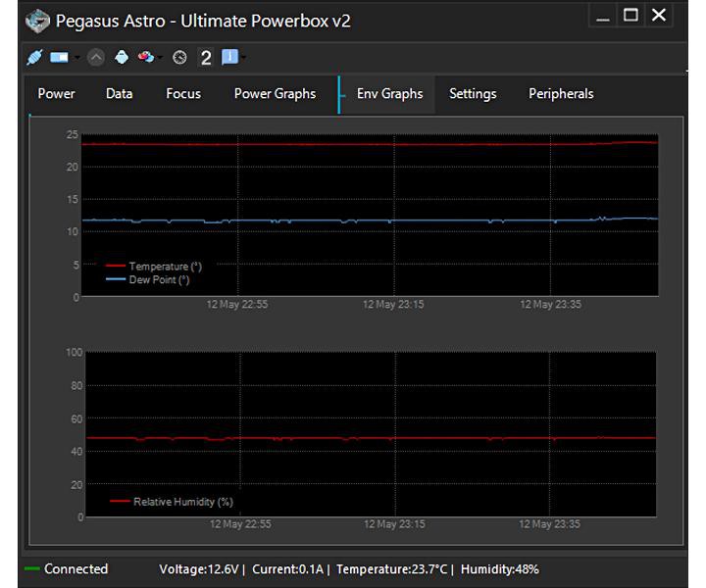Go to the Focus tab
The image size is (706, 588).
click(x=182, y=94)
